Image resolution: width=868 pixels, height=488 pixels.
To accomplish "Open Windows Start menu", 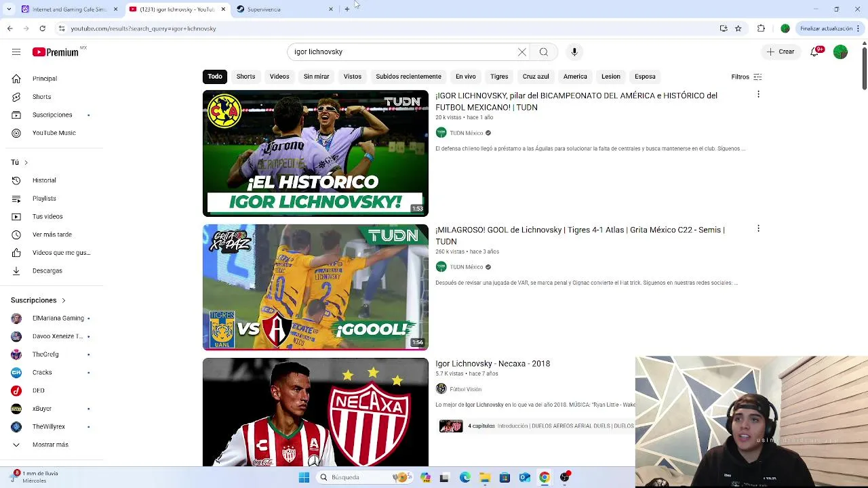I will tap(304, 477).
